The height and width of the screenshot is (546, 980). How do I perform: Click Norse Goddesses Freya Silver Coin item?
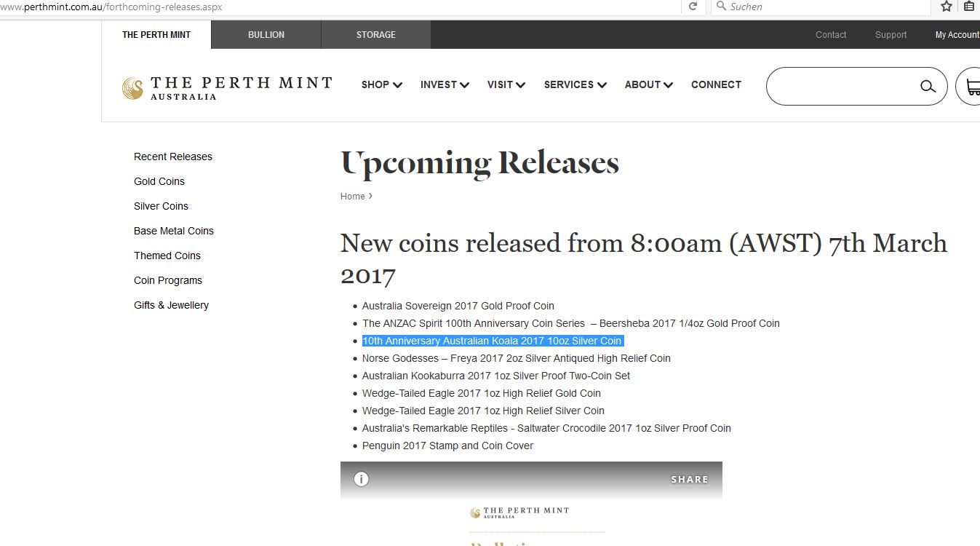click(x=517, y=358)
